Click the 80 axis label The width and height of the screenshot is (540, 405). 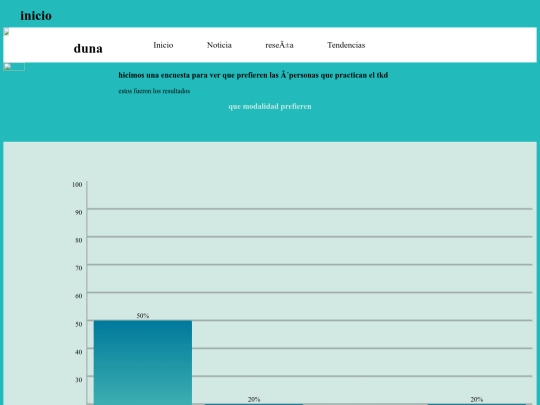[79, 240]
